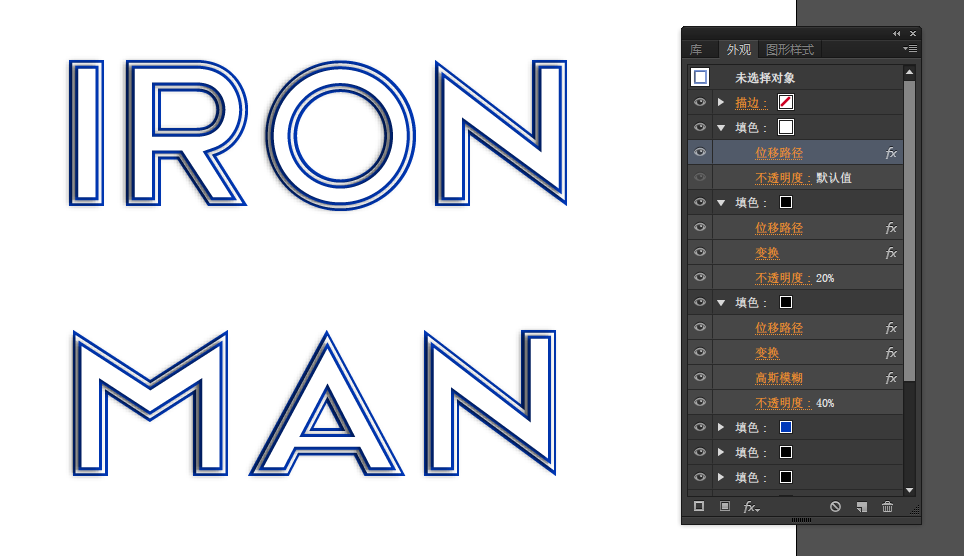Edit the 高斯模糊 effect link
This screenshot has width=964, height=556.
pos(779,378)
